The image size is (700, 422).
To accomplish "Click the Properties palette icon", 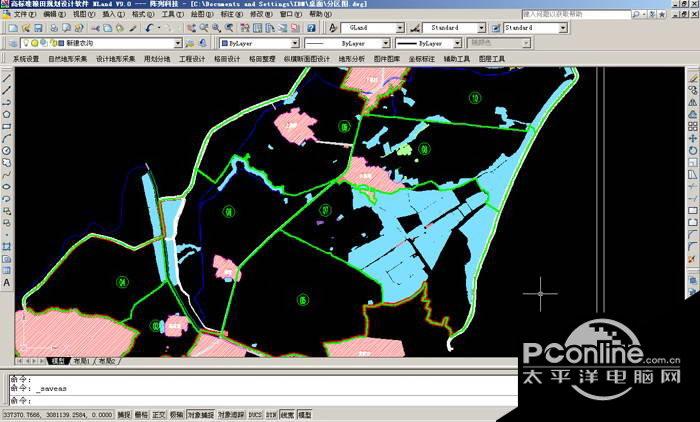I will [245, 28].
